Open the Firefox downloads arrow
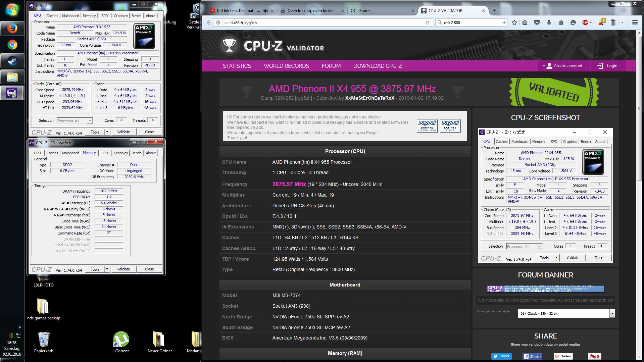 pyautogui.click(x=549, y=22)
